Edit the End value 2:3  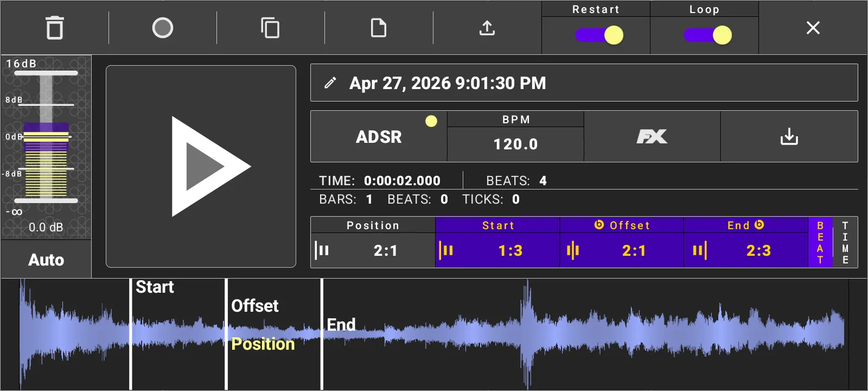point(758,251)
